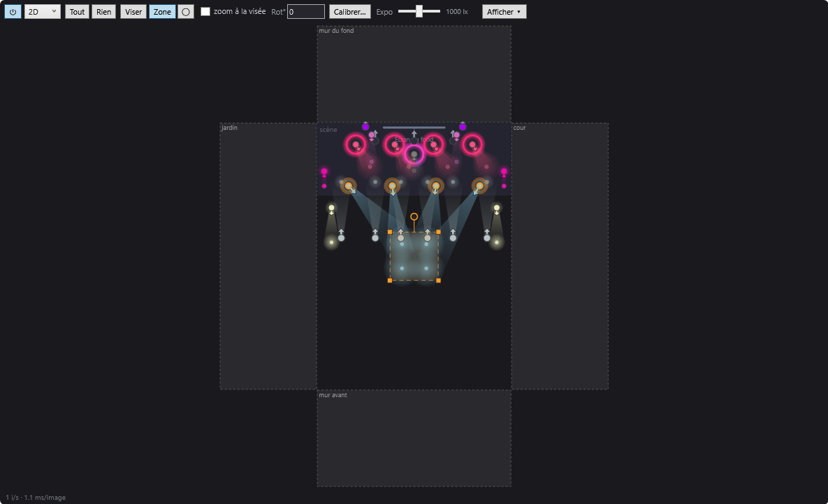This screenshot has height=504, width=828.
Task: Select the purple fixture at top-left of scène
Action: tap(365, 126)
